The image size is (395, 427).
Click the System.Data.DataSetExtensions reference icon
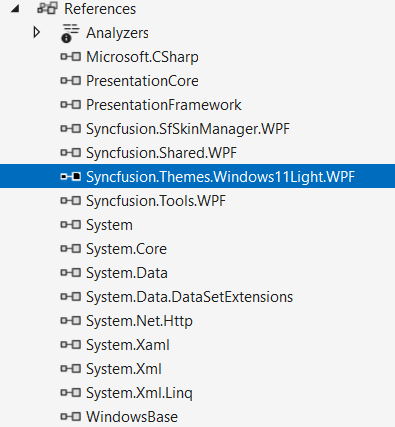[x=71, y=297]
